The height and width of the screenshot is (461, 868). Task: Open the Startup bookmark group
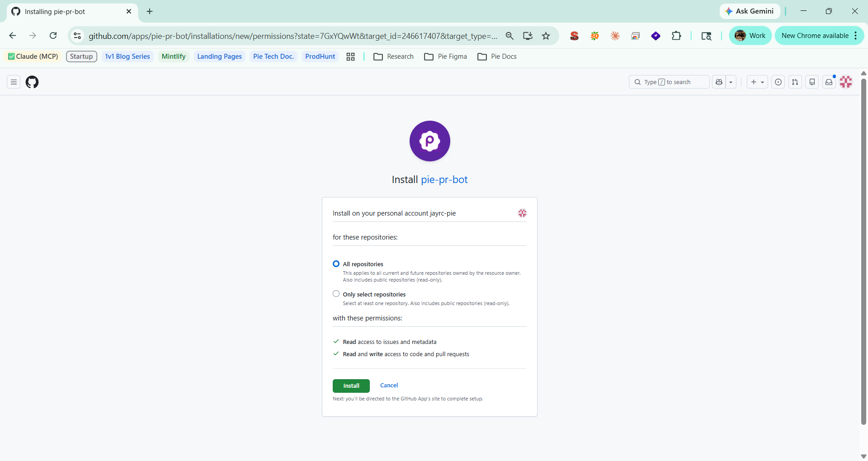(81, 56)
